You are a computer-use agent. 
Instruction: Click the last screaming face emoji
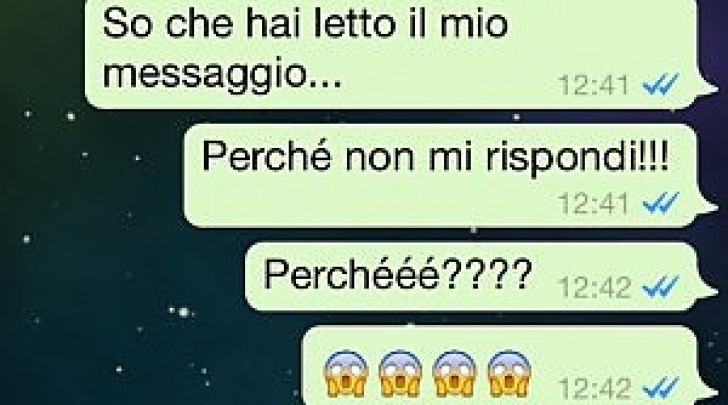tap(509, 374)
